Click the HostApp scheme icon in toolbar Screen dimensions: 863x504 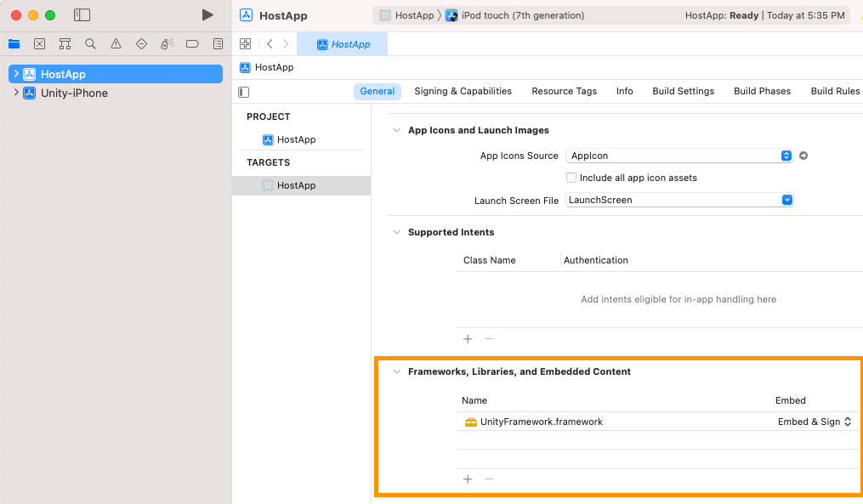tap(385, 15)
